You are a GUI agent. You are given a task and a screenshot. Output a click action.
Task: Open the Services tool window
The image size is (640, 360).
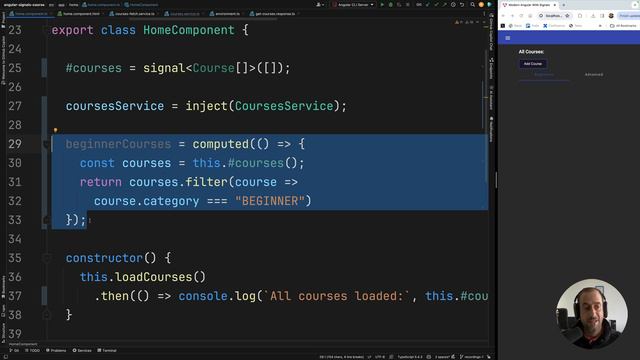(82, 350)
